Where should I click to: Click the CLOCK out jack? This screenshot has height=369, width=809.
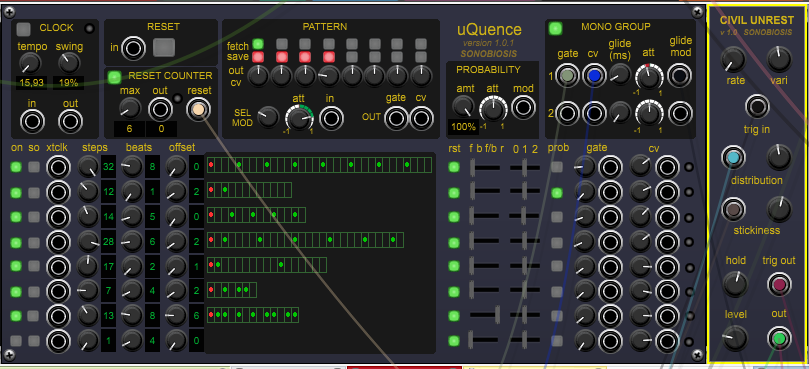[71, 122]
